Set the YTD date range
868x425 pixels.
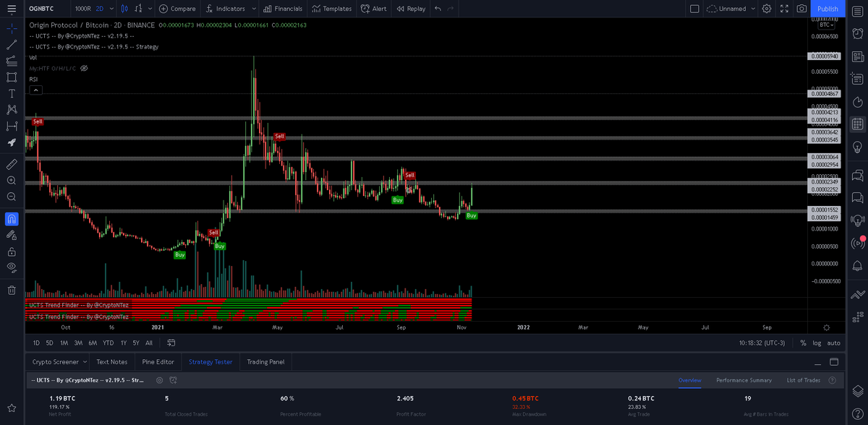pyautogui.click(x=109, y=343)
